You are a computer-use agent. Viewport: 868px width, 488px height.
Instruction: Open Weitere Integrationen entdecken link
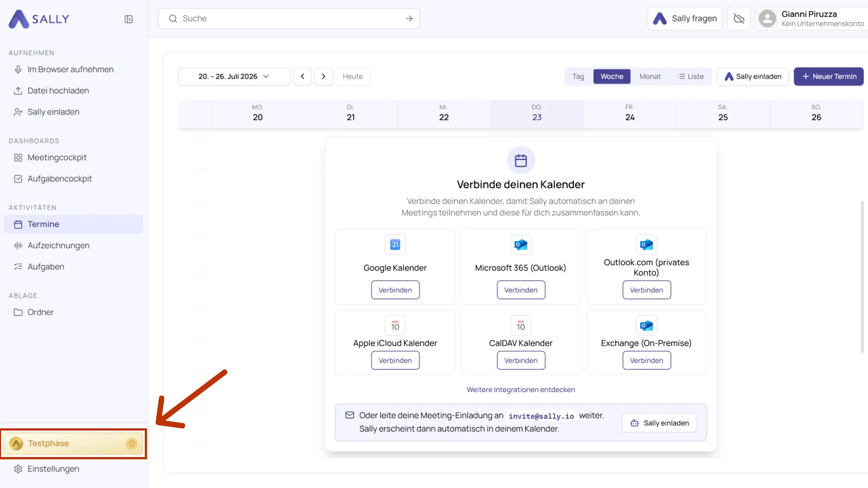tap(521, 390)
